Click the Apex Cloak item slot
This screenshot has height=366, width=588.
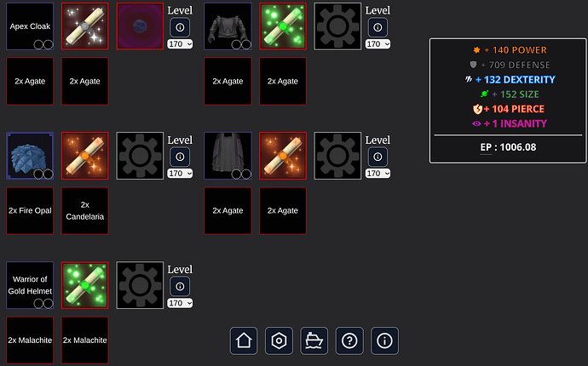click(30, 26)
